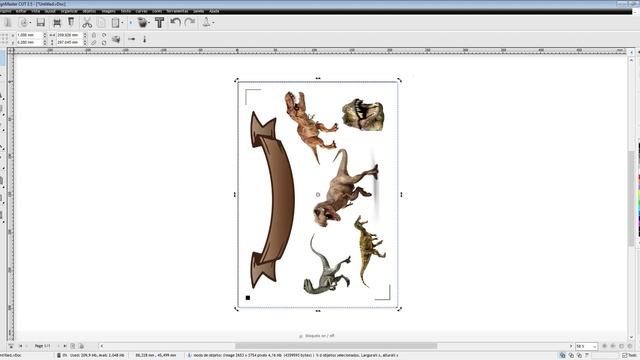Open the Layout menu
The width and height of the screenshot is (640, 360).
(x=50, y=11)
